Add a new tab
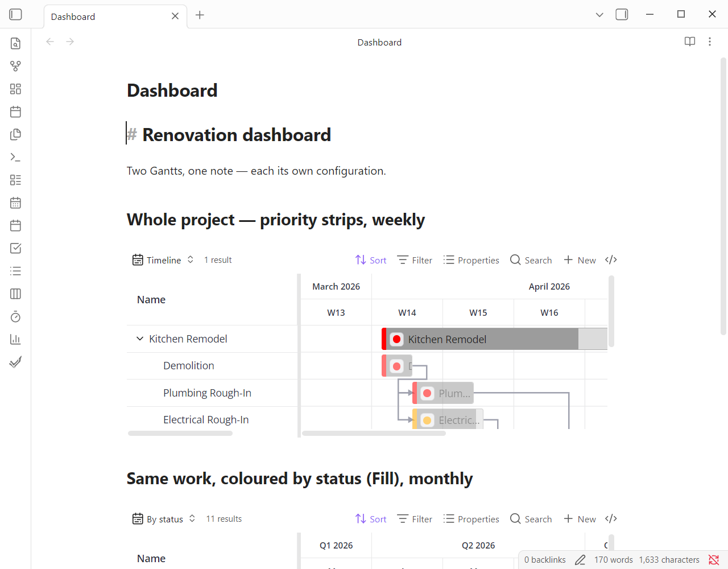 200,15
